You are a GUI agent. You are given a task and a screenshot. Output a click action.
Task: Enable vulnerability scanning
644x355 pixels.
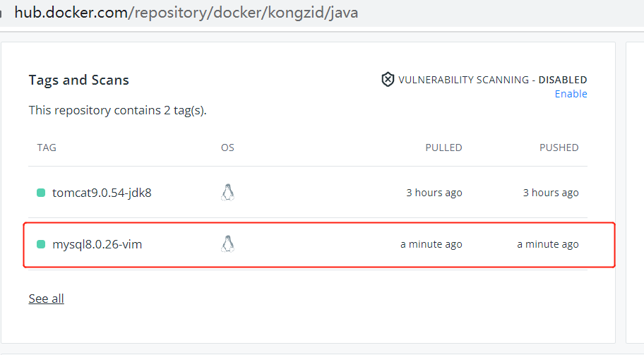tap(571, 94)
